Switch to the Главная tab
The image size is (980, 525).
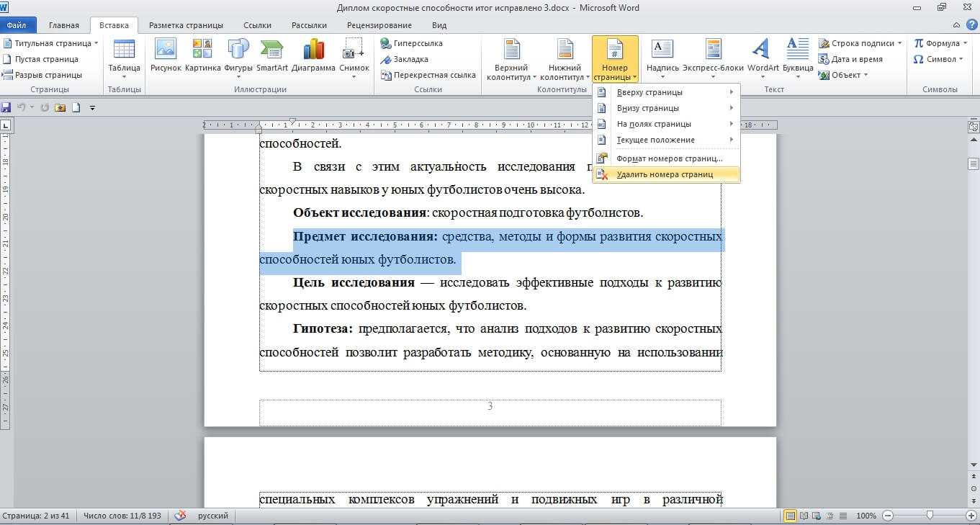(x=64, y=25)
